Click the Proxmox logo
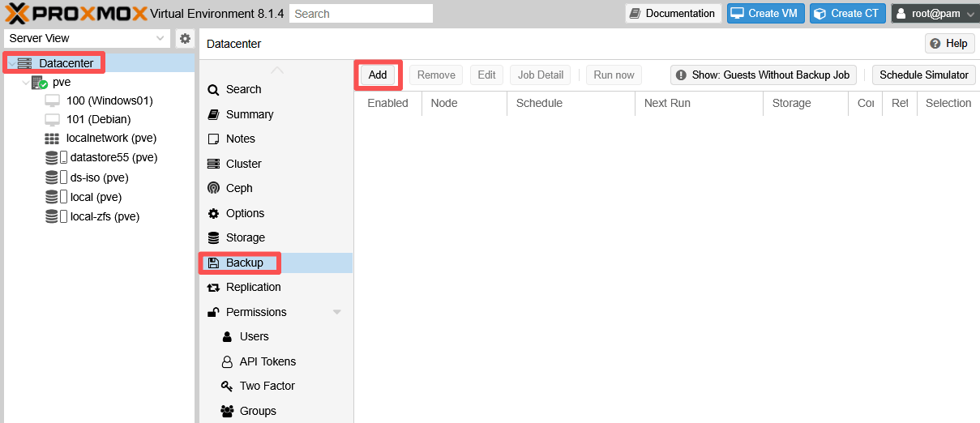 pos(77,13)
